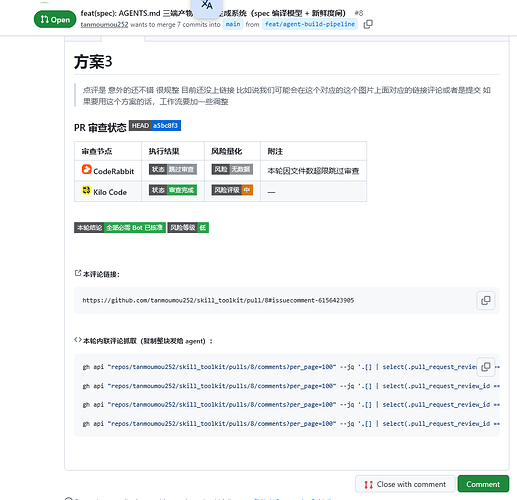
Task: Click the fourth gh api command line
Action: (x=291, y=424)
